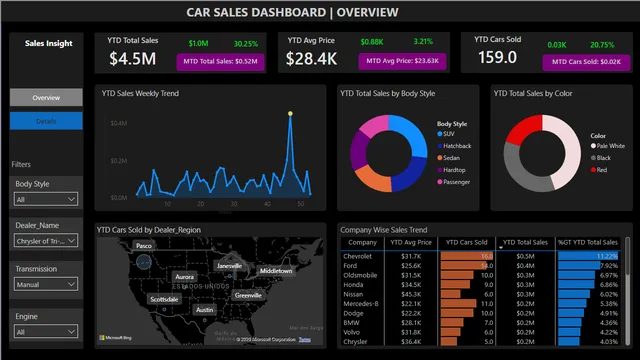Click the Janesville label on the map
The height and width of the screenshot is (360, 640).
click(229, 266)
